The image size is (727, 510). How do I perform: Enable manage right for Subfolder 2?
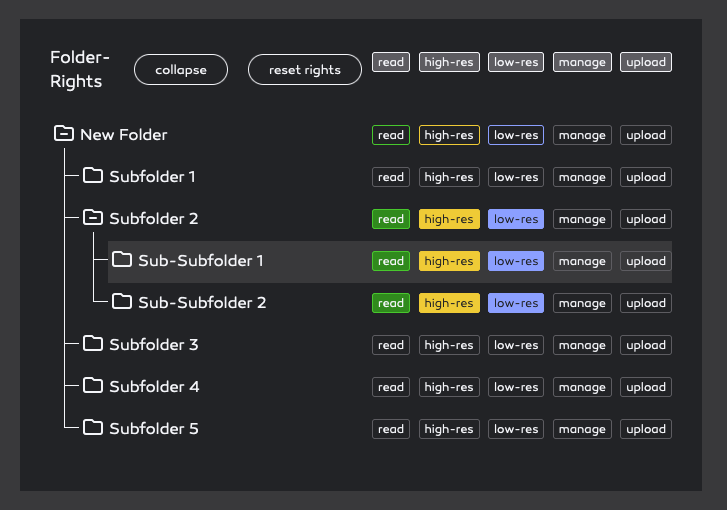(x=582, y=219)
